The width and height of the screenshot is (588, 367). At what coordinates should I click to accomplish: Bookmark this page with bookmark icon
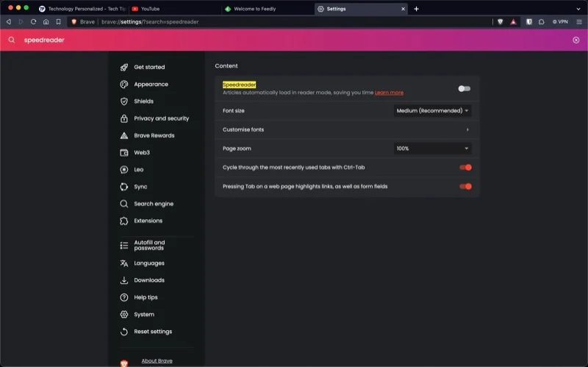click(x=59, y=22)
